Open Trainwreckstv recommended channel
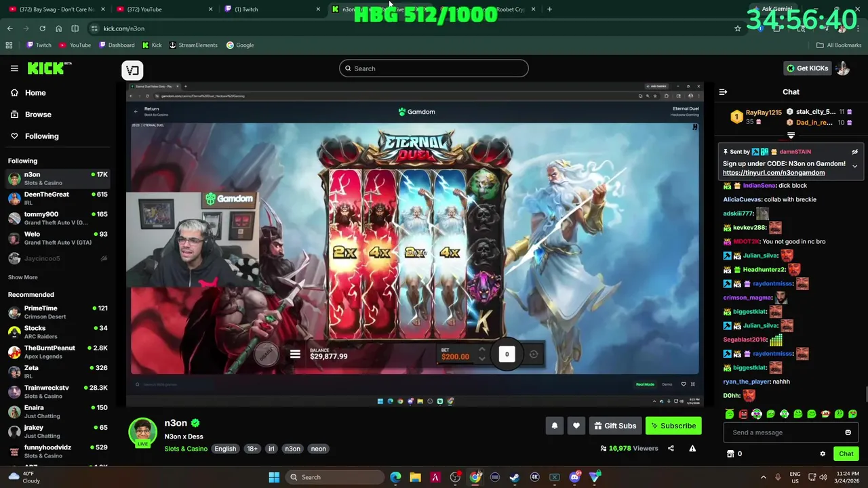 (58, 392)
